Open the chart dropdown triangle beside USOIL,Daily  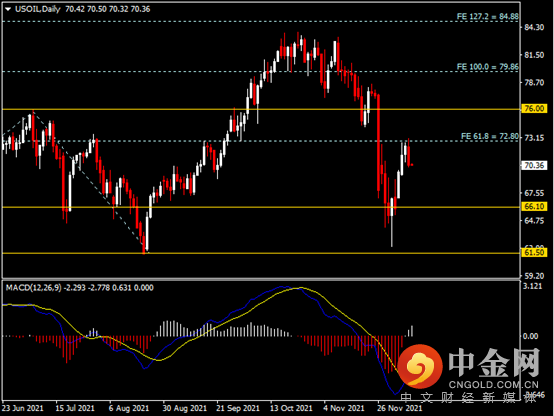point(8,9)
